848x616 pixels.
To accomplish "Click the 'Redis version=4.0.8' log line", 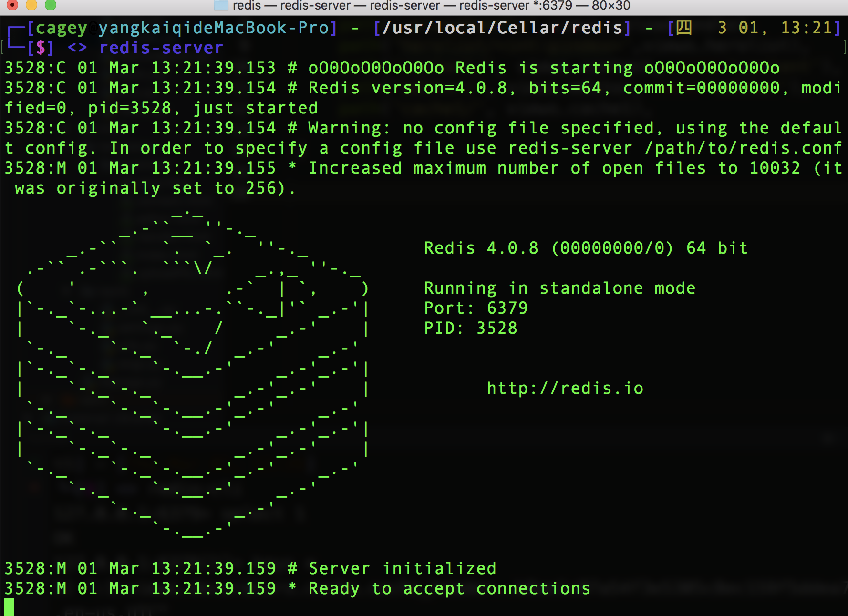I will 423,98.
